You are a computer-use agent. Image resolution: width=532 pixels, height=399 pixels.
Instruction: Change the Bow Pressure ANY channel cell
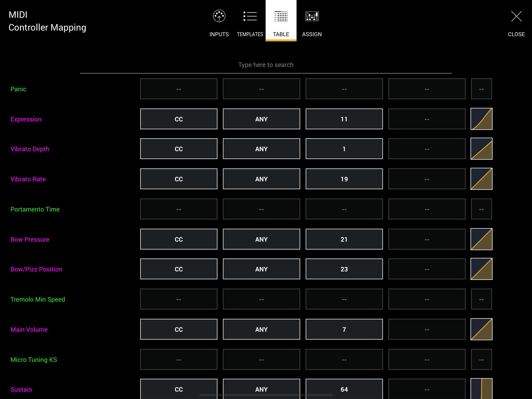tap(261, 239)
